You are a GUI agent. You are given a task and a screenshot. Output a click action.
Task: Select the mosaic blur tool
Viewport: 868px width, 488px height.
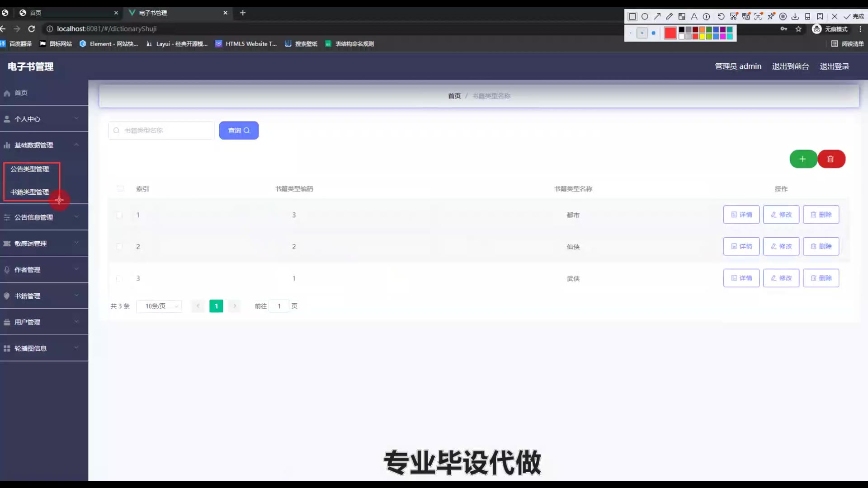click(x=682, y=16)
